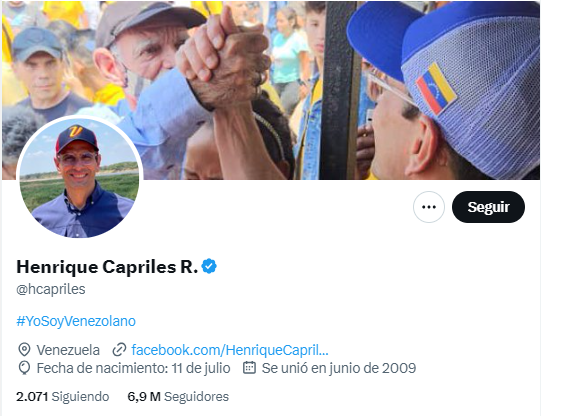Click Se unió en junio de 2009 text
Screen dimensions: 562x416
click(x=339, y=368)
